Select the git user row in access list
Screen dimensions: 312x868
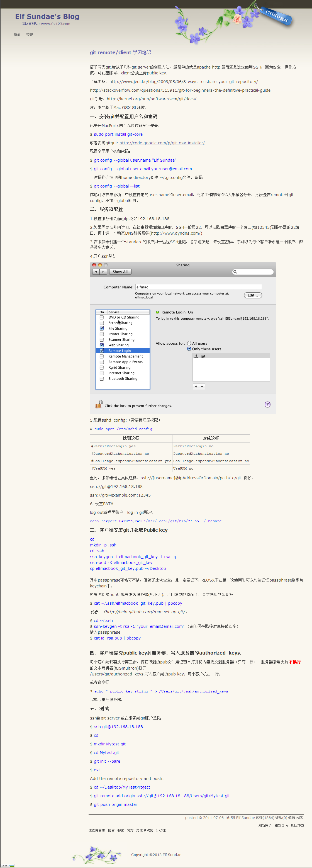(231, 356)
